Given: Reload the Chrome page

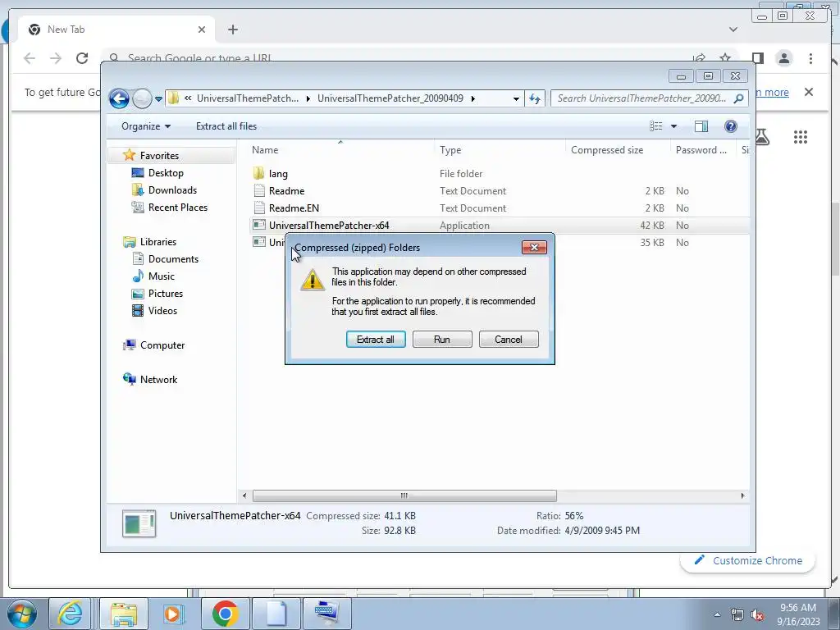Looking at the screenshot, I should pyautogui.click(x=82, y=58).
